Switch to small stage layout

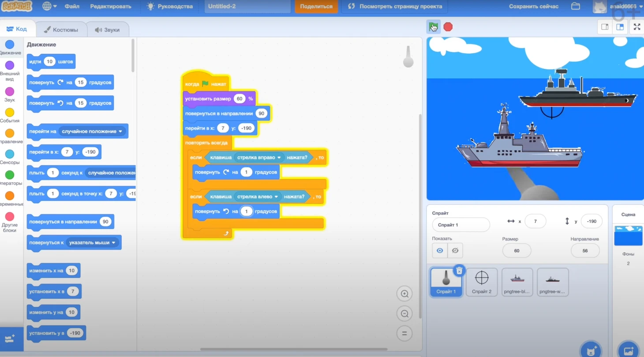605,27
